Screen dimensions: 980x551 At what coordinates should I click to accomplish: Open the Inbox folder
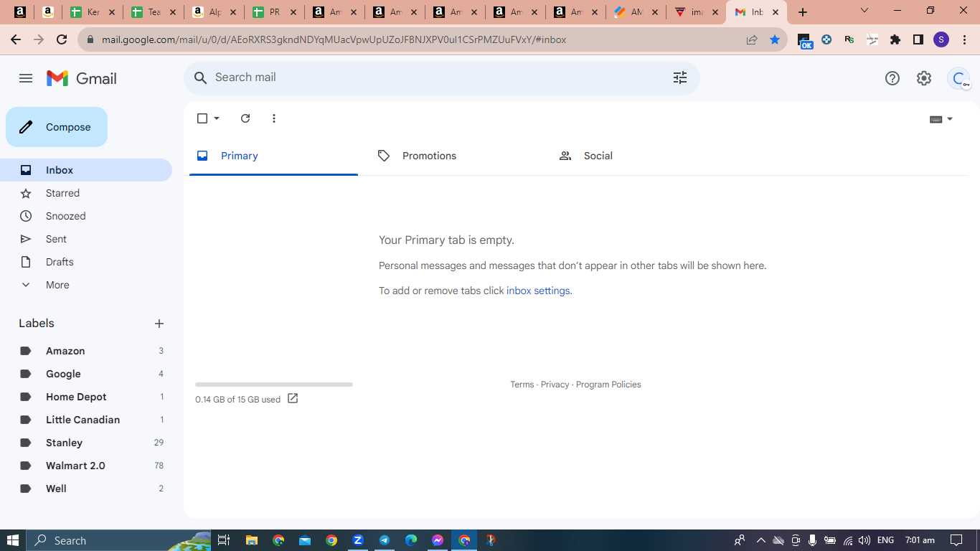point(86,170)
